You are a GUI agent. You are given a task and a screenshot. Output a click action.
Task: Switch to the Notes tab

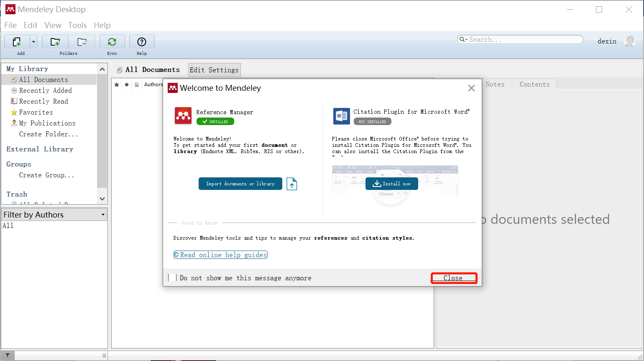tap(495, 84)
